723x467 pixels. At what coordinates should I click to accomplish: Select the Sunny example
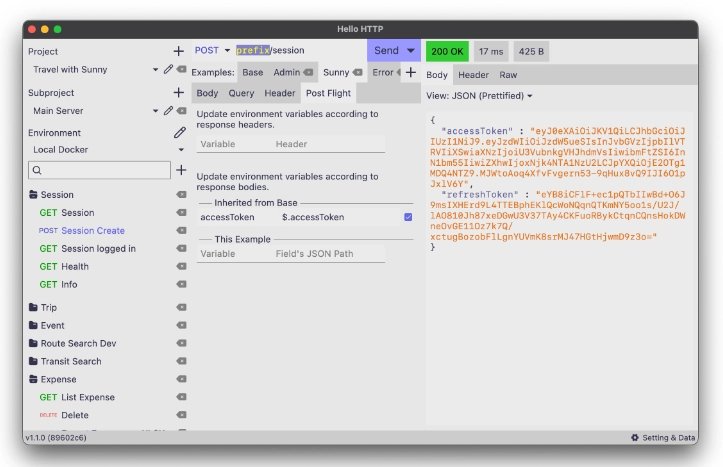[x=336, y=72]
